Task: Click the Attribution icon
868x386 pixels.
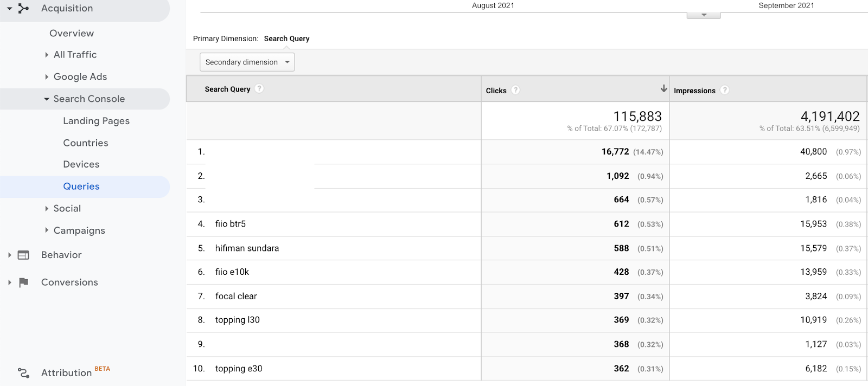Action: click(23, 373)
